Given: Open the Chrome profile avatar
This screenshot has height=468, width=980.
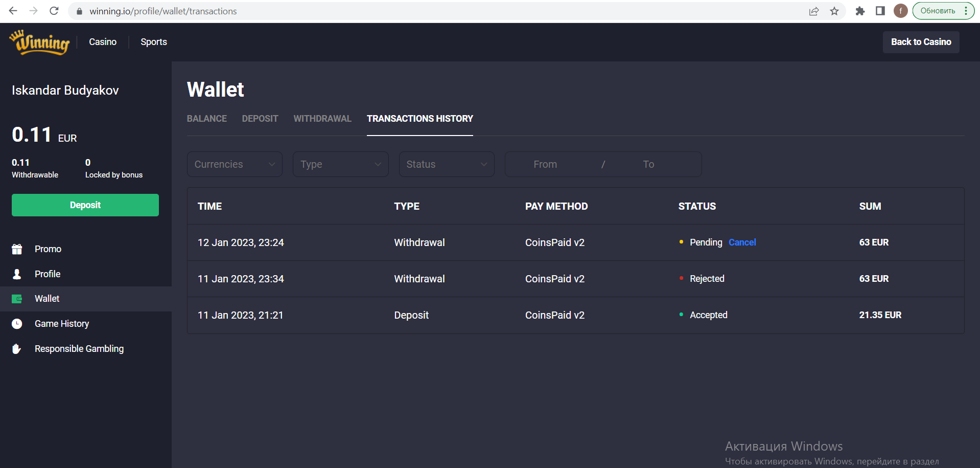Looking at the screenshot, I should point(901,11).
